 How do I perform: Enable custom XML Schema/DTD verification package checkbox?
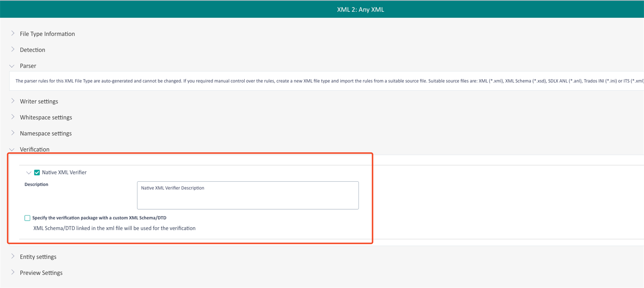tap(27, 218)
